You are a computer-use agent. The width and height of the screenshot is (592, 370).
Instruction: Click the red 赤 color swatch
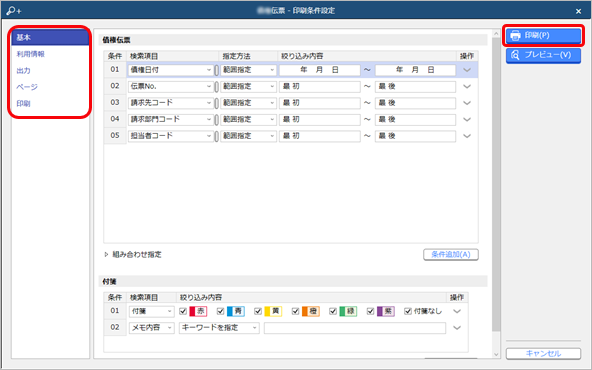point(198,311)
